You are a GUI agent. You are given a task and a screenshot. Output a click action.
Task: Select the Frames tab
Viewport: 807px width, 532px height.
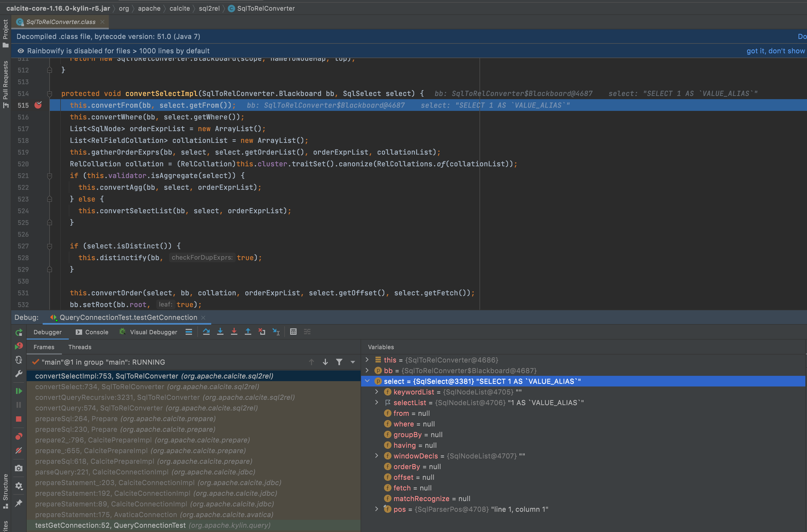pyautogui.click(x=44, y=347)
